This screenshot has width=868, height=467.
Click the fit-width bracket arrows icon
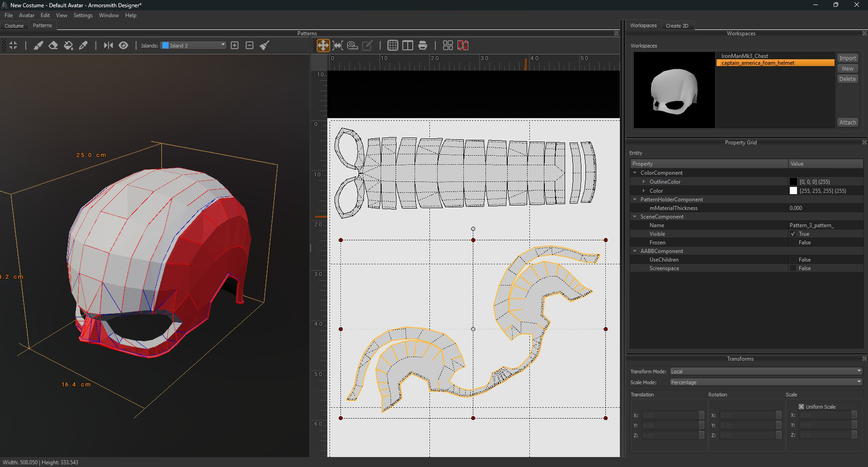pos(338,45)
